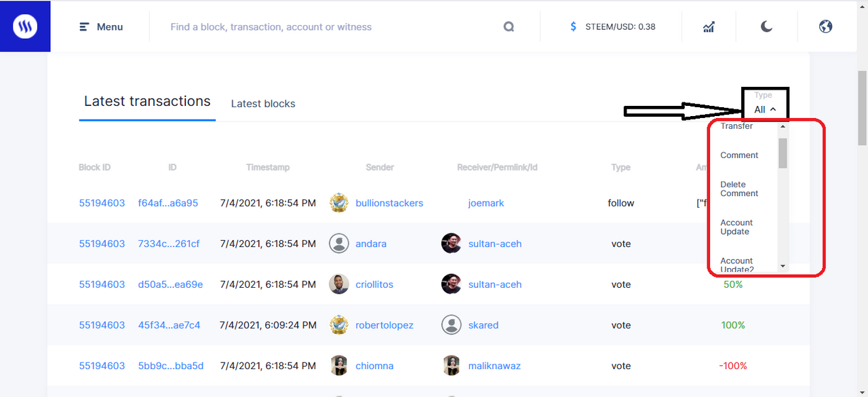Click the search magnifier icon
The height and width of the screenshot is (397, 868).
point(509,27)
